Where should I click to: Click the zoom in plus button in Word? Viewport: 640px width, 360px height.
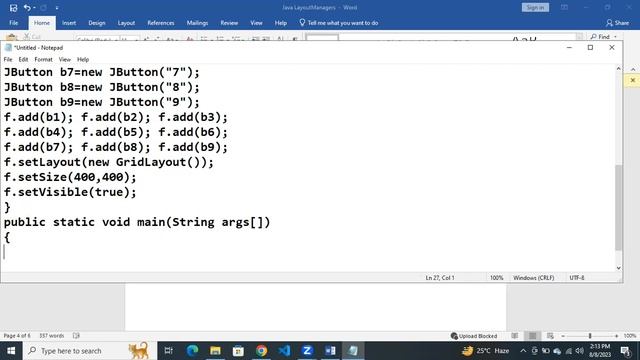click(x=616, y=336)
